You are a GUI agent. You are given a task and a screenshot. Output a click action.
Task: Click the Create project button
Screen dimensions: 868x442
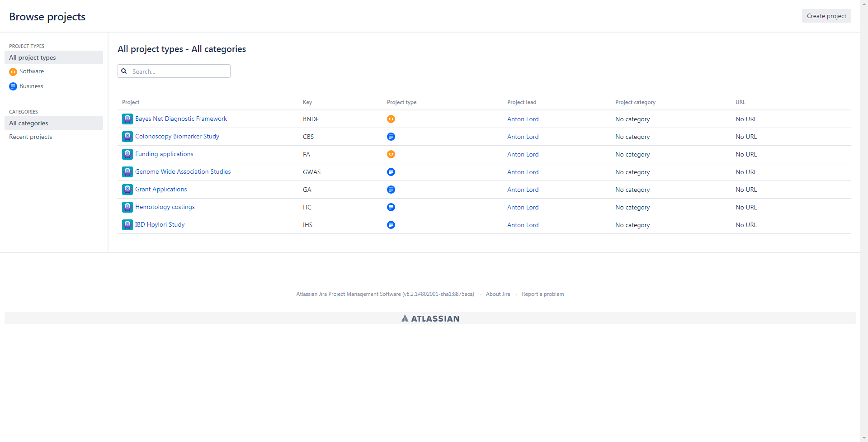826,16
